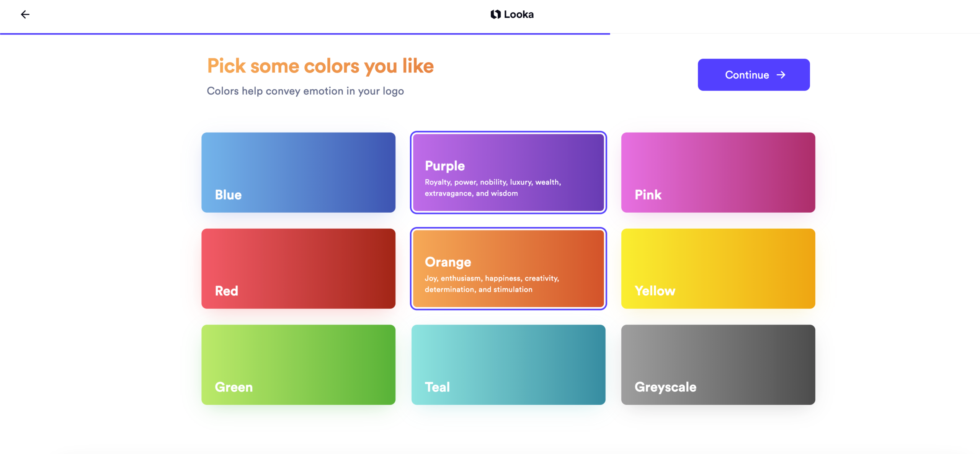Viewport: 980px width, 454px height.
Task: Deselect the Purple color card
Action: [x=508, y=173]
